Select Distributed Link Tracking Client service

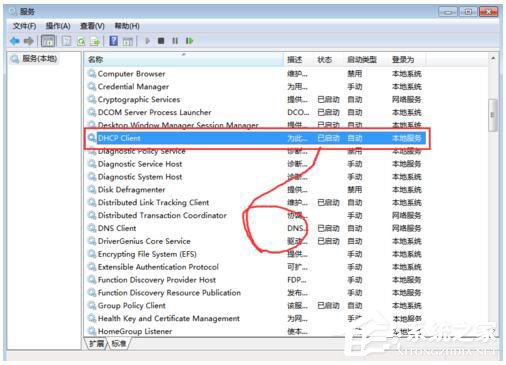(255, 202)
